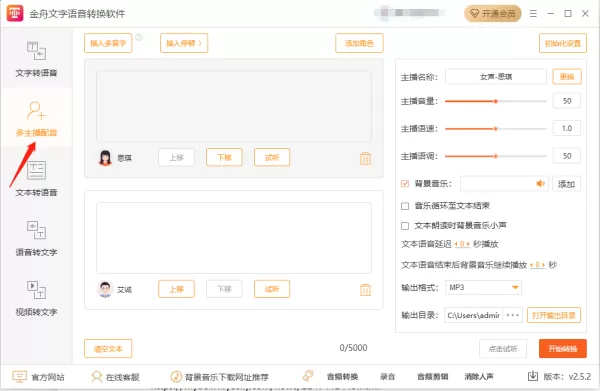Adjust 主播语调 slider
The height and width of the screenshot is (391, 600).
[x=496, y=156]
